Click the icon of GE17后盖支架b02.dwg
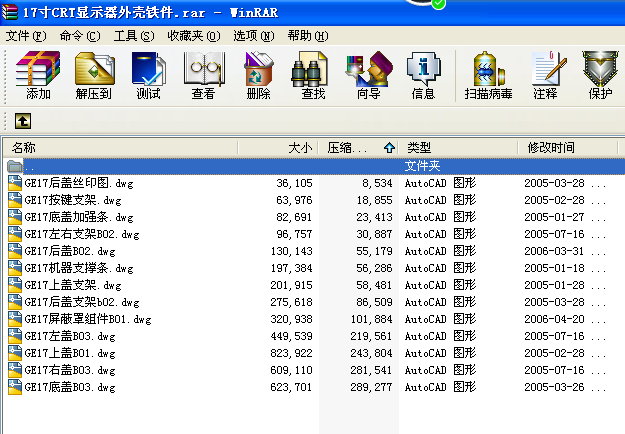This screenshot has width=625, height=434. pos(15,302)
